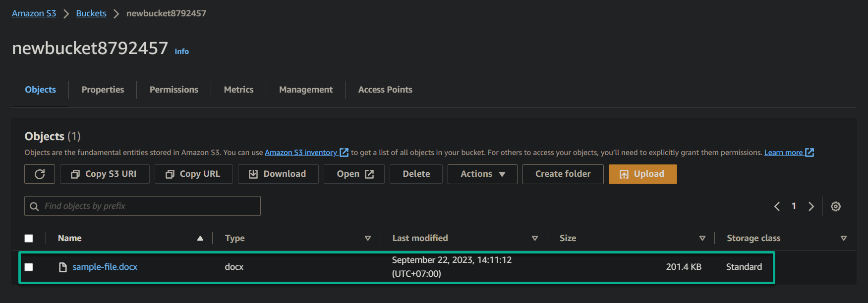The width and height of the screenshot is (868, 303).
Task: Open table preferences gear icon
Action: tap(836, 206)
